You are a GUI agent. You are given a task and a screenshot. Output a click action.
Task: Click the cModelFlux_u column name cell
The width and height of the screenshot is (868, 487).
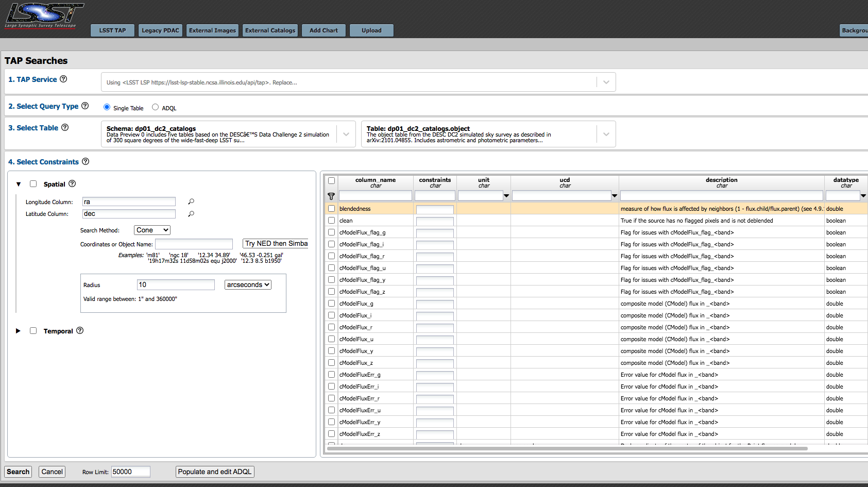375,339
